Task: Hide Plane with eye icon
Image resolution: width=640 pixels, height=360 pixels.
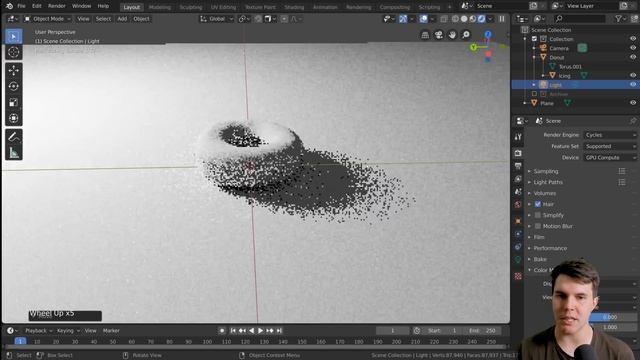Action: (x=633, y=103)
